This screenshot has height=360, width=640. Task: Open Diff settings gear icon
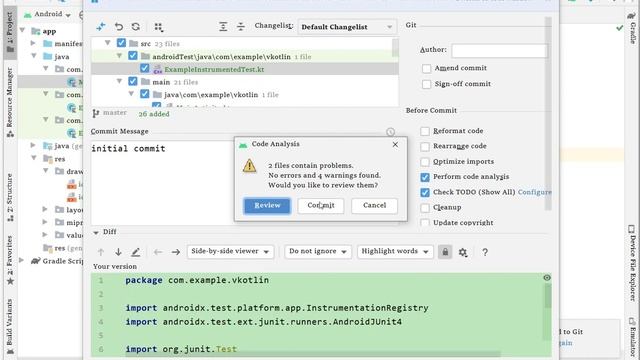[x=463, y=252]
